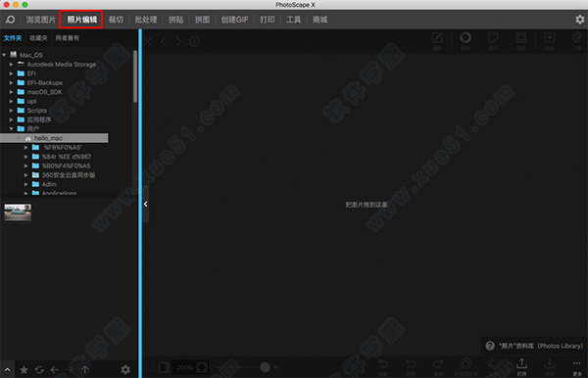Collapse the Mac_OS root tree node
Image resolution: width=588 pixels, height=378 pixels.
[x=4, y=55]
